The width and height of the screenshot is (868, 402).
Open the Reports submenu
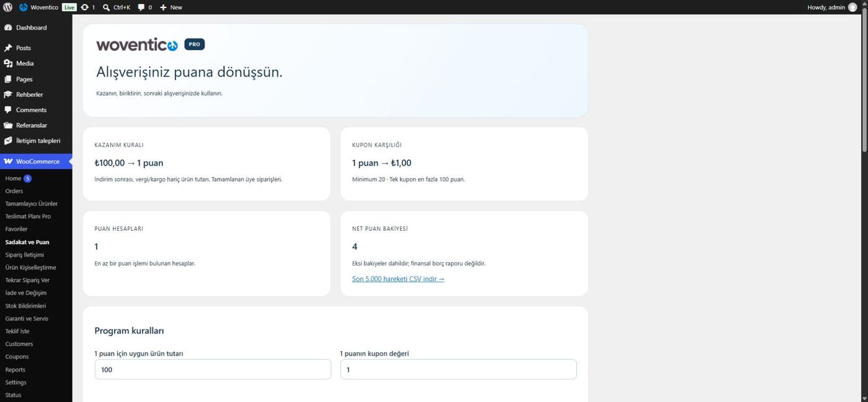(15, 370)
